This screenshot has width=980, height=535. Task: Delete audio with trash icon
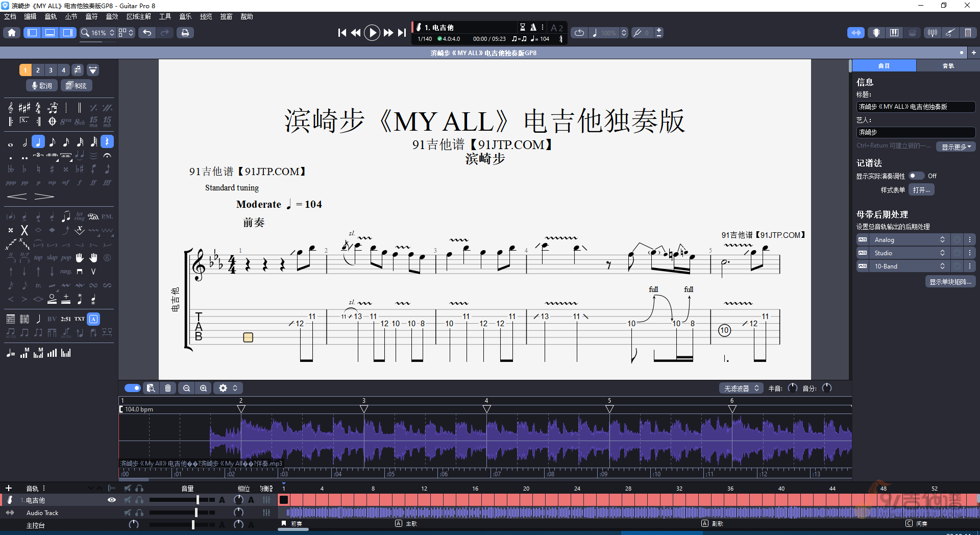pyautogui.click(x=168, y=388)
